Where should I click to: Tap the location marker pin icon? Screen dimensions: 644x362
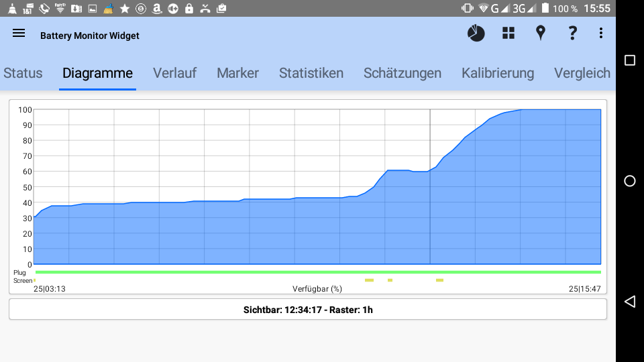click(541, 33)
